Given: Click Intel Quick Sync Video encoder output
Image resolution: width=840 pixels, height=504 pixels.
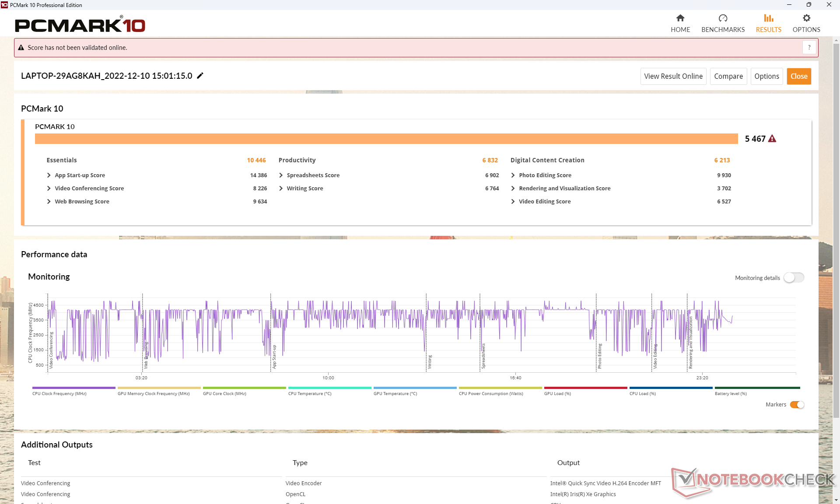Looking at the screenshot, I should [605, 483].
